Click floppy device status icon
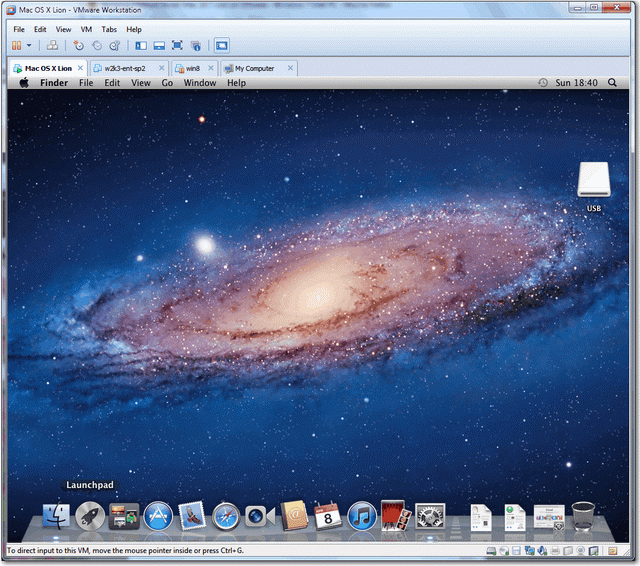The width and height of the screenshot is (640, 566). click(x=516, y=551)
